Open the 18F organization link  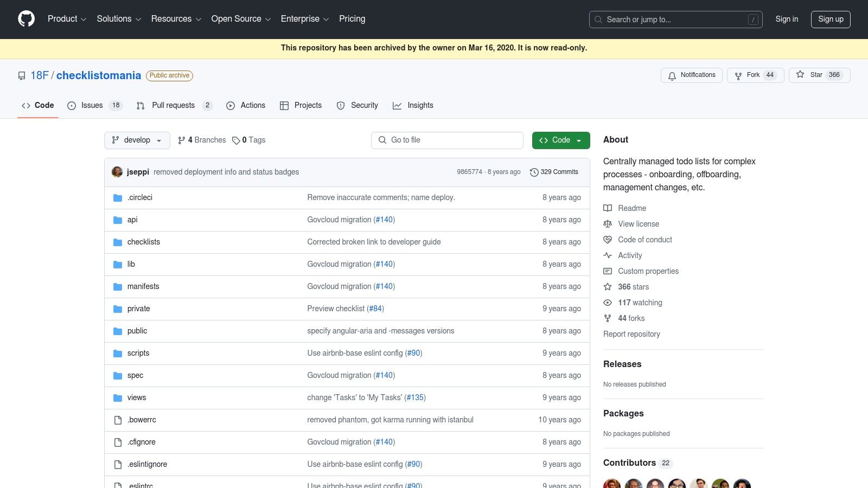(x=40, y=76)
